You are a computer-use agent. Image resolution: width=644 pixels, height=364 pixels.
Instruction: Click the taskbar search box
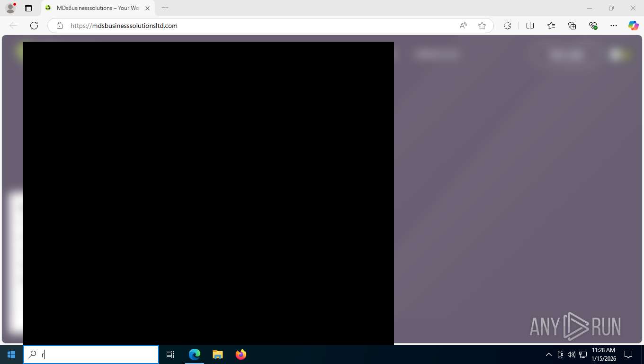(91, 355)
